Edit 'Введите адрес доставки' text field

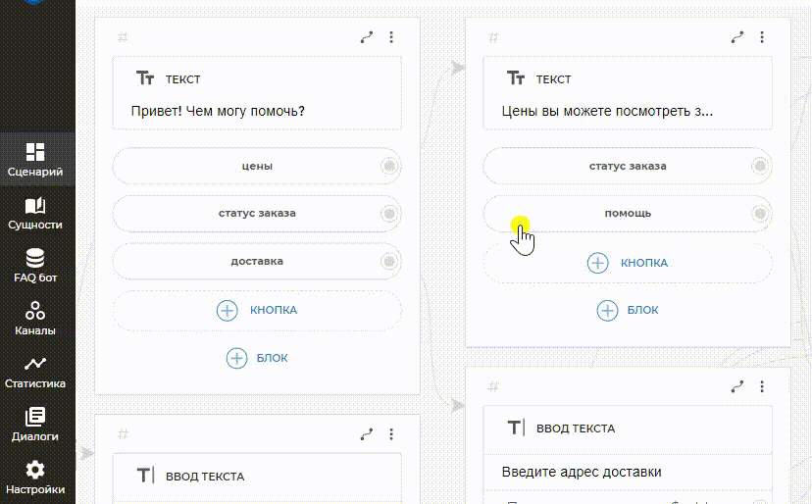pyautogui.click(x=582, y=472)
